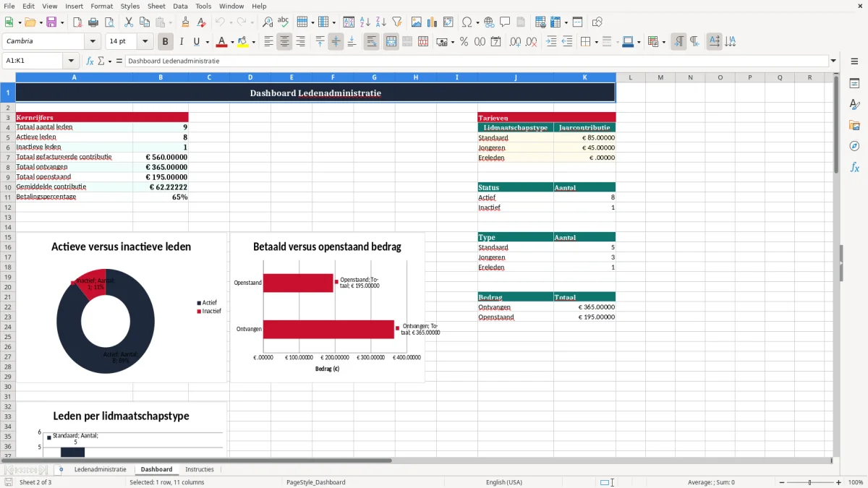Image resolution: width=868 pixels, height=488 pixels.
Task: Open borders dropdown arrow
Action: point(595,42)
